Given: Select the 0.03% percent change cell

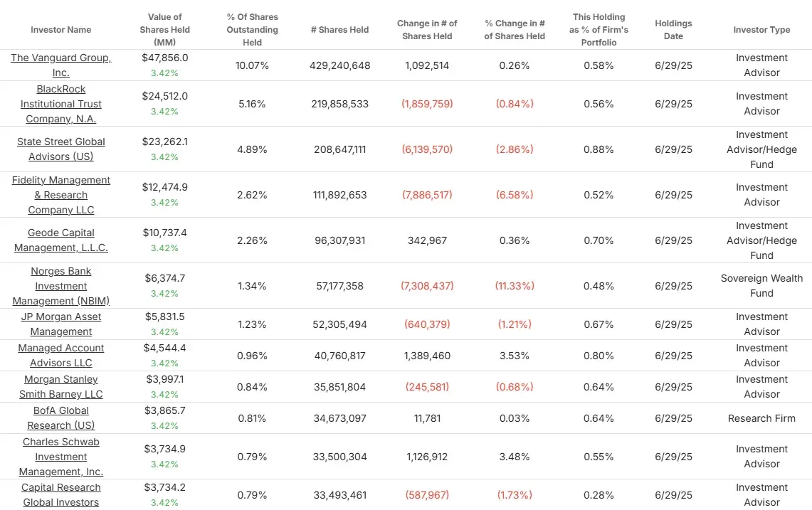Looking at the screenshot, I should [x=515, y=418].
